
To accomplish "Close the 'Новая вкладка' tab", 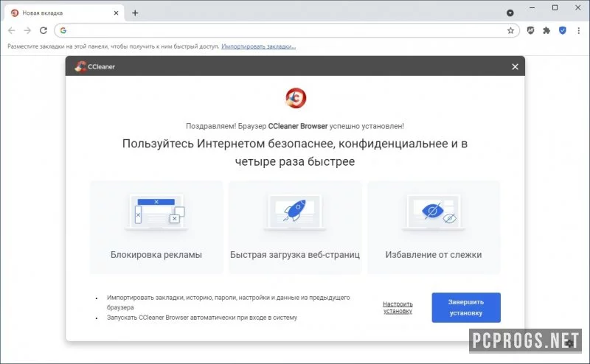I will click(x=117, y=13).
